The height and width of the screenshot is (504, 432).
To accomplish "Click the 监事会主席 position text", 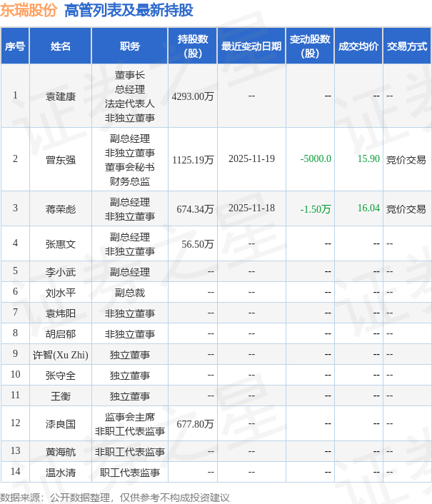I will click(x=130, y=417).
